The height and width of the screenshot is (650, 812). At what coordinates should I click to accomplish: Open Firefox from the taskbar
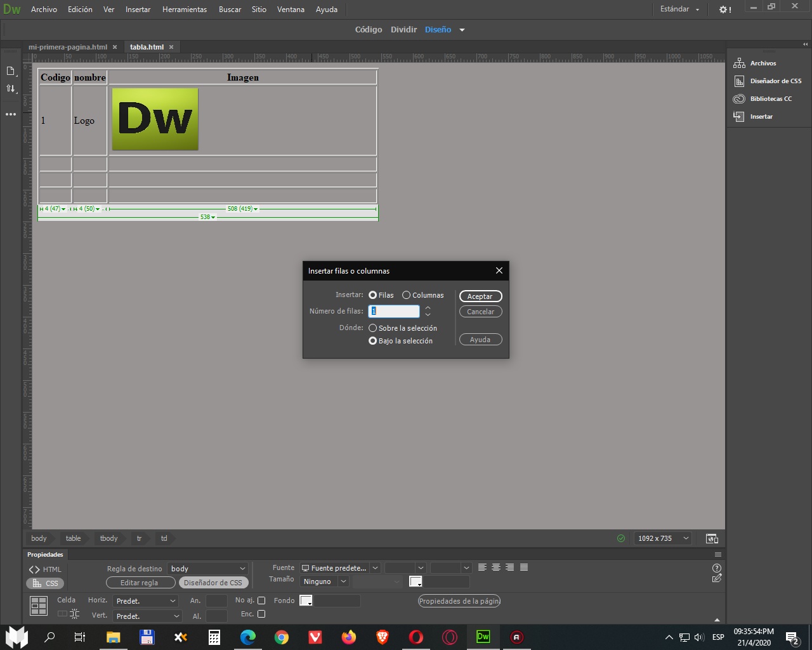coord(349,637)
